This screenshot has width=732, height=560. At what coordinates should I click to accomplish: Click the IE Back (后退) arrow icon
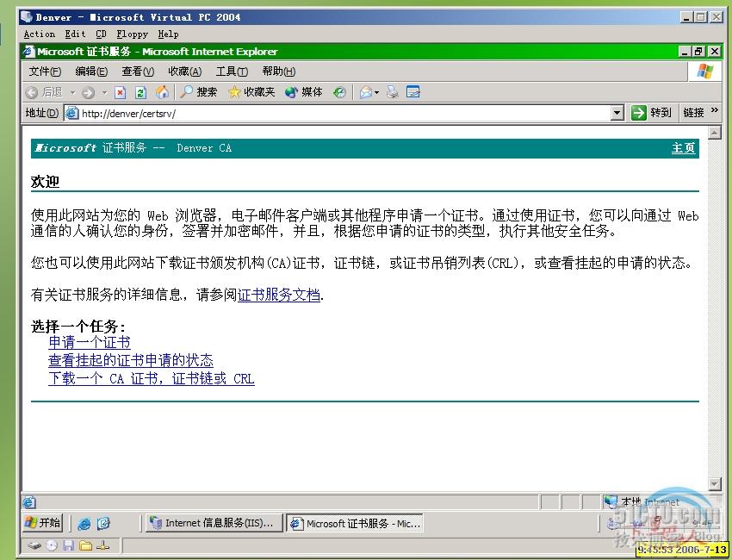pos(32,92)
